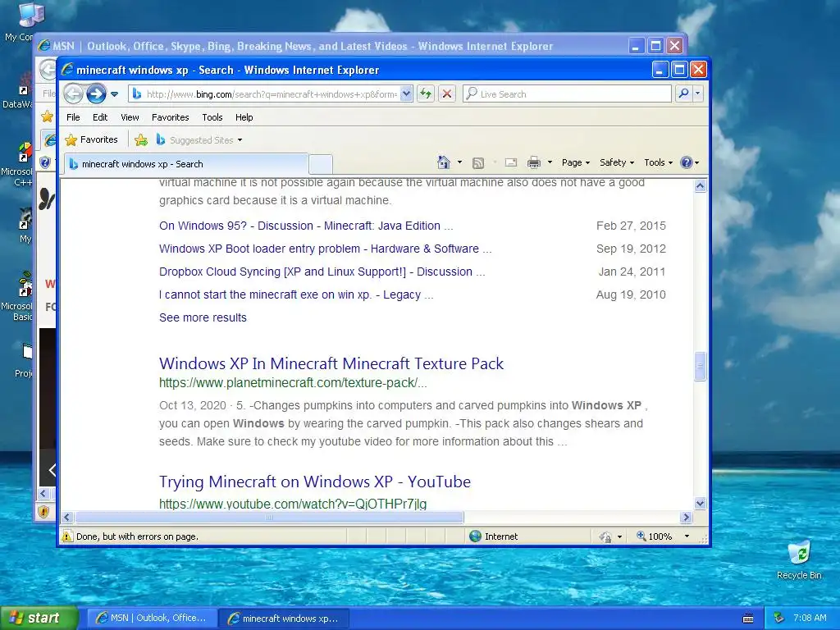Click the Print icon
Screen dimensions: 840x630
pyautogui.click(x=533, y=162)
